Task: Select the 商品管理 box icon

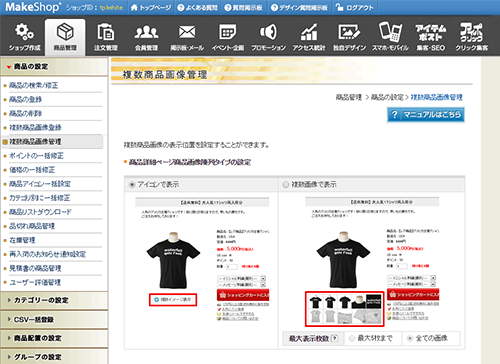Action: click(x=65, y=37)
